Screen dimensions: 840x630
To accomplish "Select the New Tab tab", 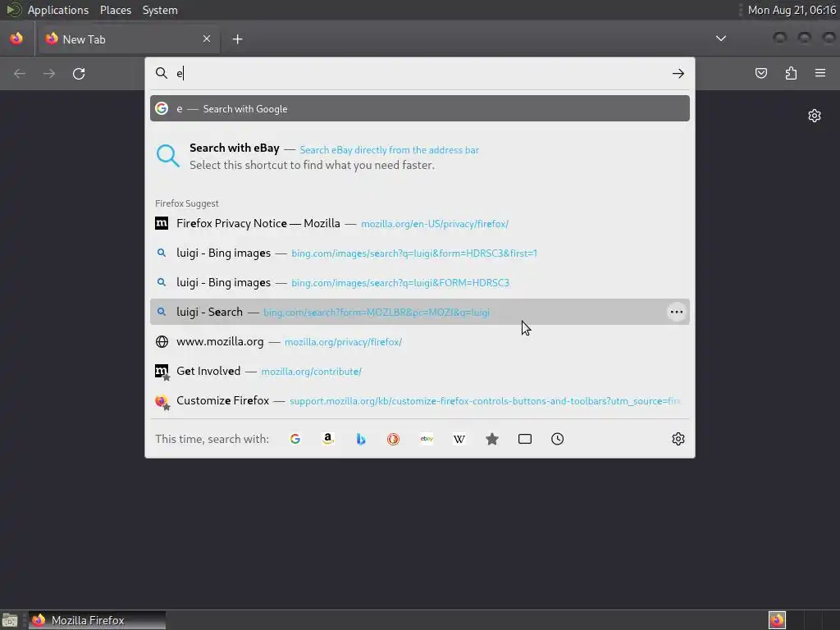I will pyautogui.click(x=129, y=39).
